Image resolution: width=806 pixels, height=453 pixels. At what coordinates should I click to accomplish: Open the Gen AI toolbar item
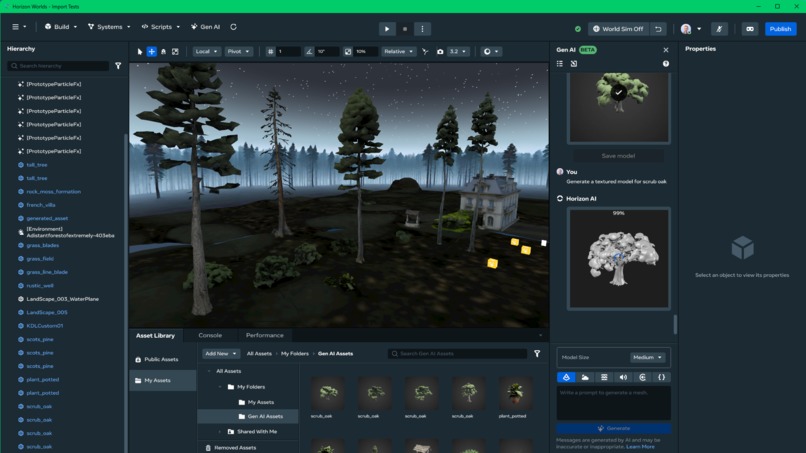pyautogui.click(x=206, y=27)
